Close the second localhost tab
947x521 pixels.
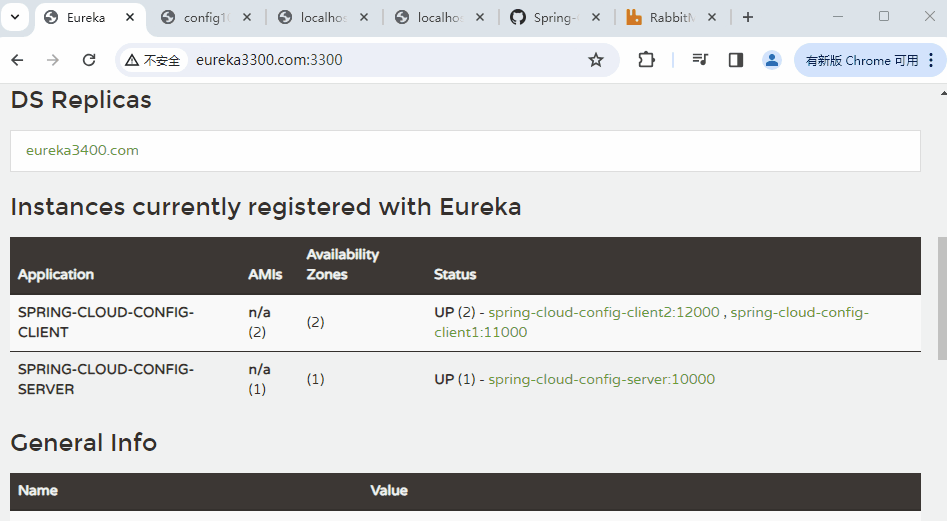[x=480, y=18]
